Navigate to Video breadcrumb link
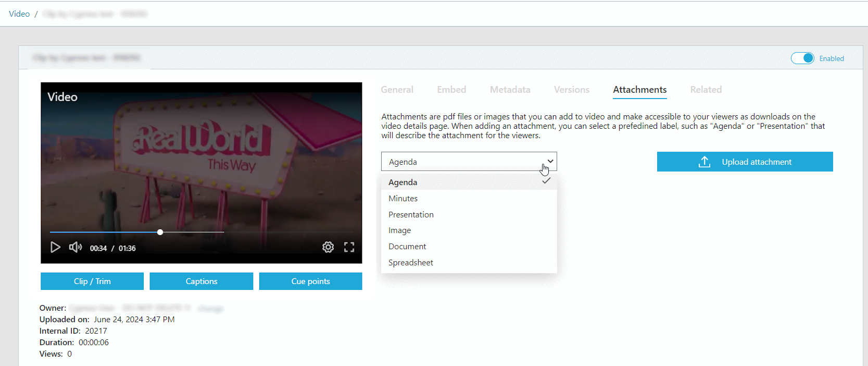The height and width of the screenshot is (366, 868). coord(19,14)
